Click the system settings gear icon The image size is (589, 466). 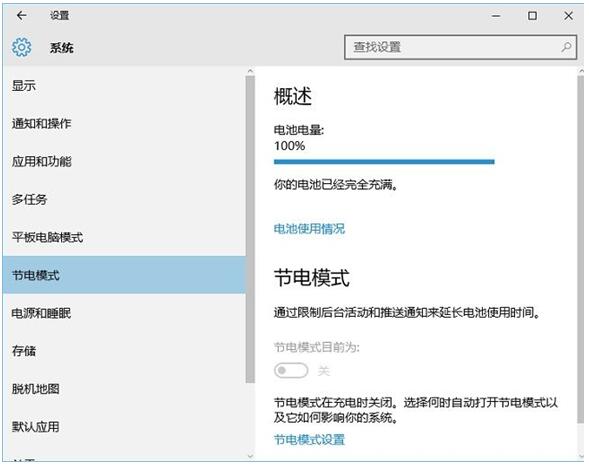pos(21,47)
